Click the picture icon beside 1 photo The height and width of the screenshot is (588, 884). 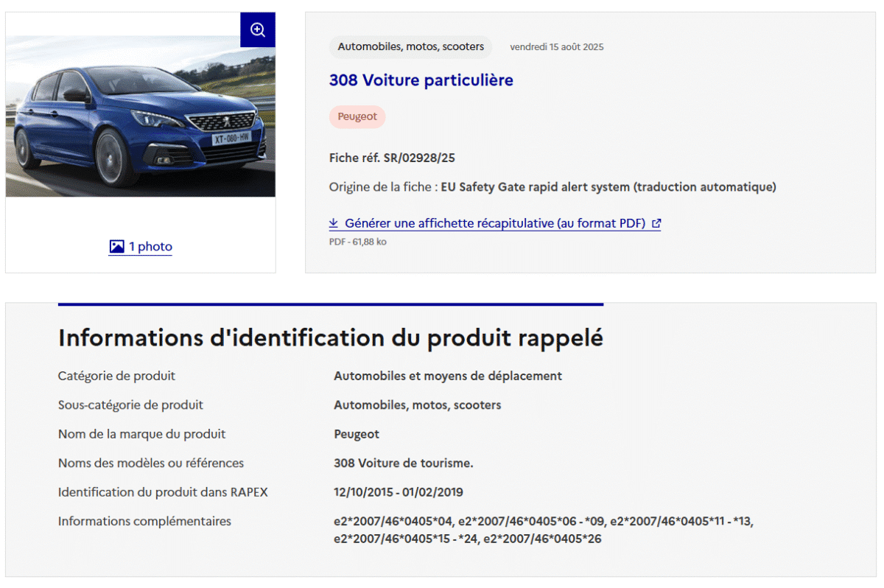pos(116,247)
